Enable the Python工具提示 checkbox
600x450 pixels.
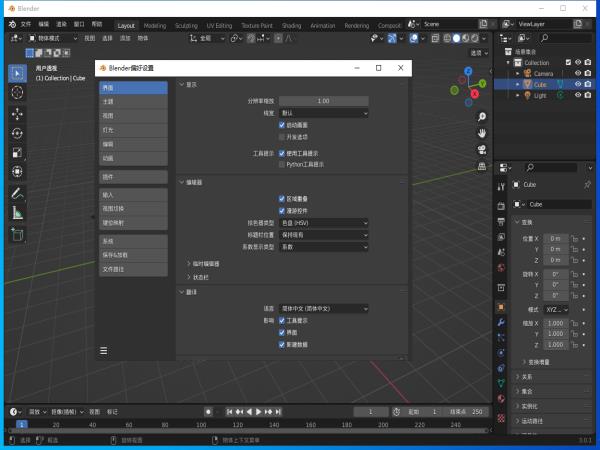tap(282, 164)
